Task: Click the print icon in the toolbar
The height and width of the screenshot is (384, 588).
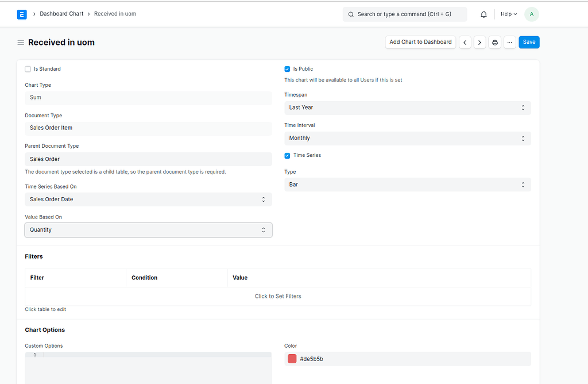Action: pos(494,42)
